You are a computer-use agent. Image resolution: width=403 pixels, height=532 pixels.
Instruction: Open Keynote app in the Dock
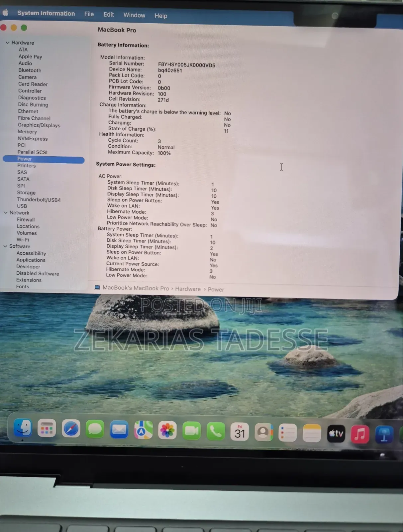(x=384, y=435)
